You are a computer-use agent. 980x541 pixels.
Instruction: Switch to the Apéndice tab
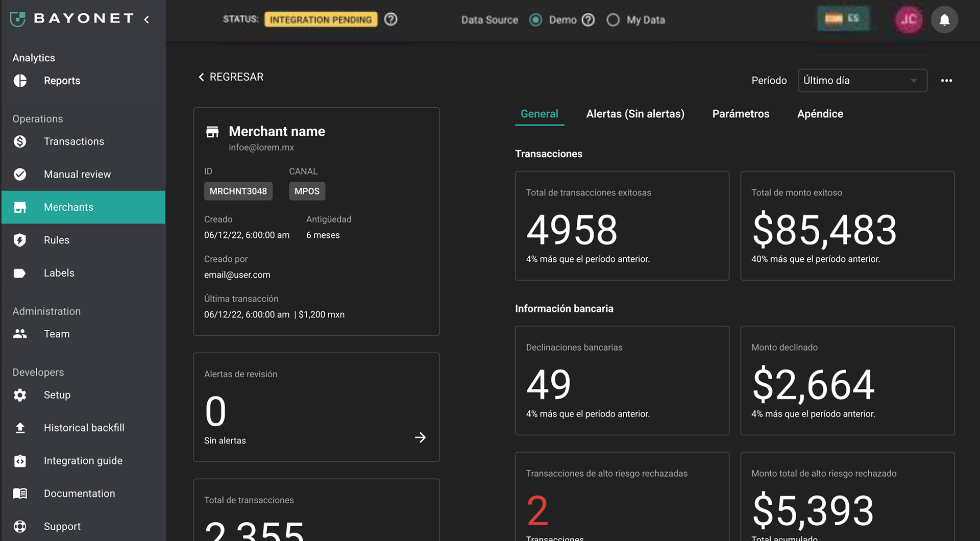[820, 114]
